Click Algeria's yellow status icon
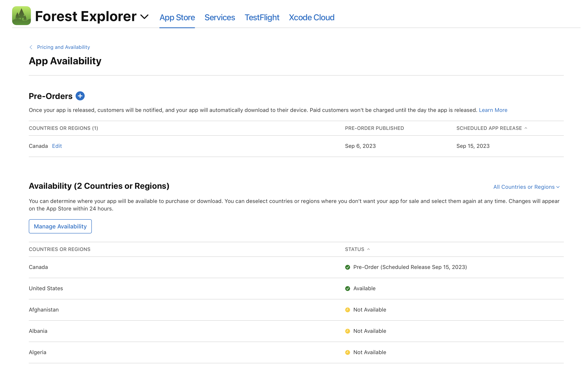The width and height of the screenshot is (588, 370). (x=347, y=352)
